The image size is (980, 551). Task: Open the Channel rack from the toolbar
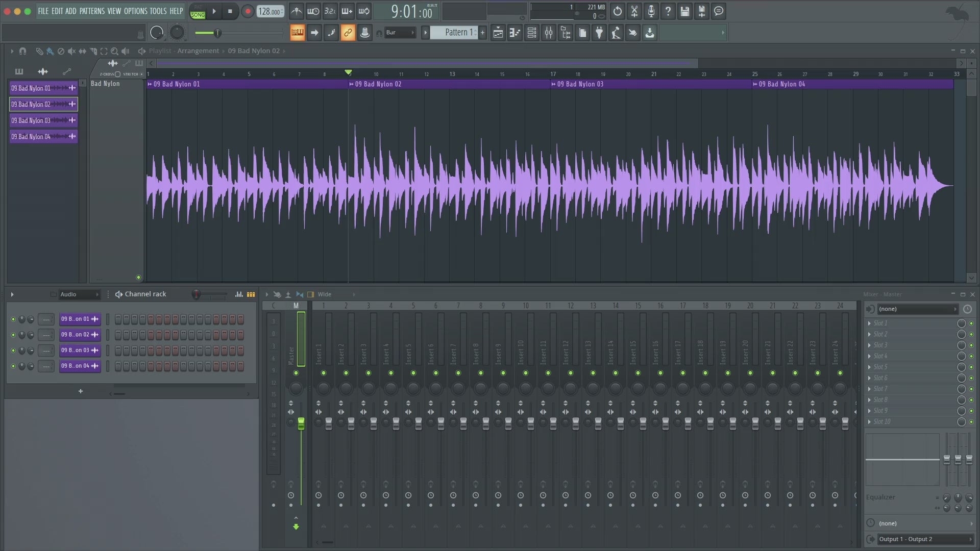pyautogui.click(x=532, y=33)
